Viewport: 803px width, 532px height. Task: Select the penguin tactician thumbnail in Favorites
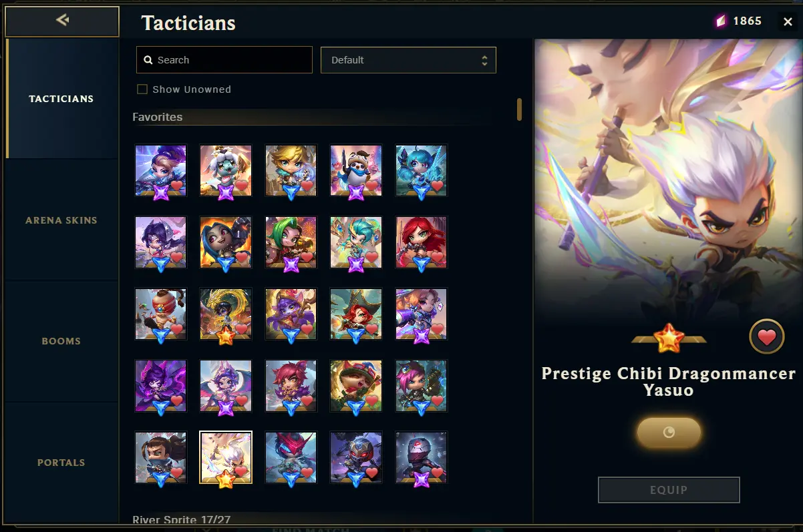coord(356,170)
